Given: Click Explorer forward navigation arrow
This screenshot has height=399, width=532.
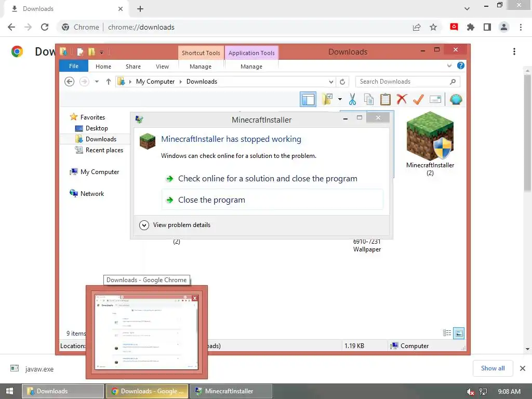Looking at the screenshot, I should tap(84, 82).
